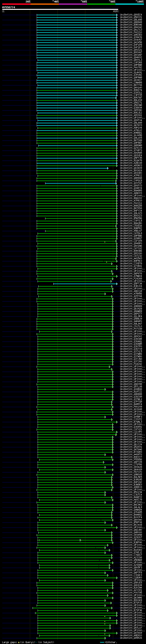The width and height of the screenshot is (146, 644).
Task: Click the UniRef100_C1FIK5 label
Action: tap(131, 241)
